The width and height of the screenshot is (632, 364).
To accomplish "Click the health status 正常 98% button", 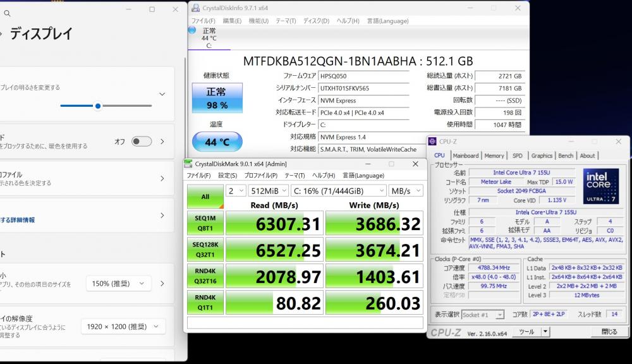I will click(x=217, y=98).
